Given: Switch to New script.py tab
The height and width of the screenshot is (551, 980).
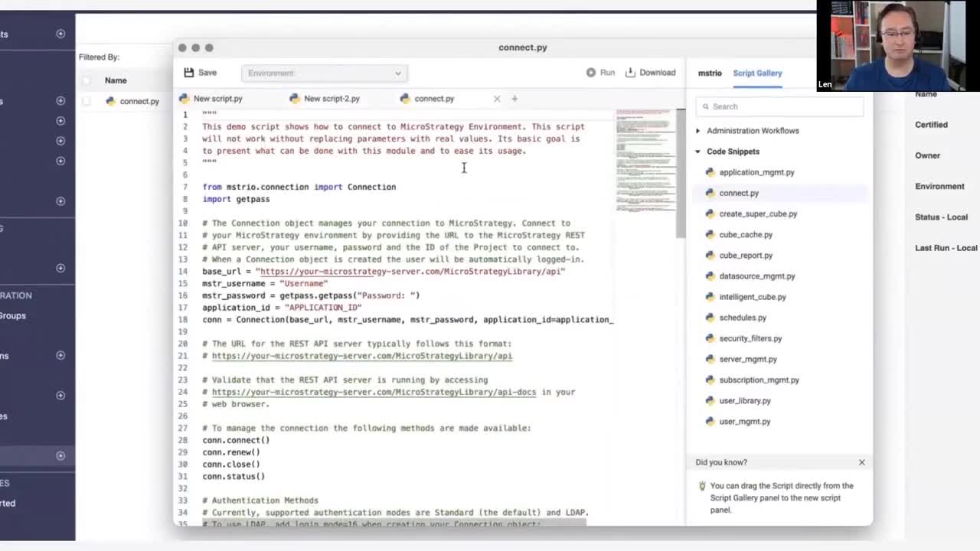Looking at the screenshot, I should tap(217, 99).
